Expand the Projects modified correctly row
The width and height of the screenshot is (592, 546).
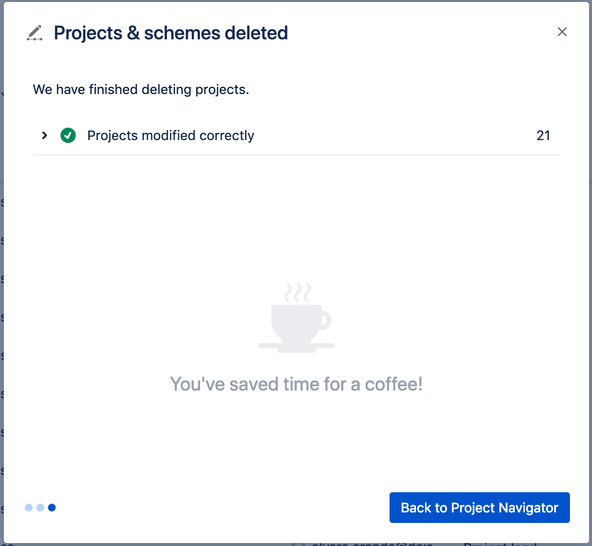[44, 135]
